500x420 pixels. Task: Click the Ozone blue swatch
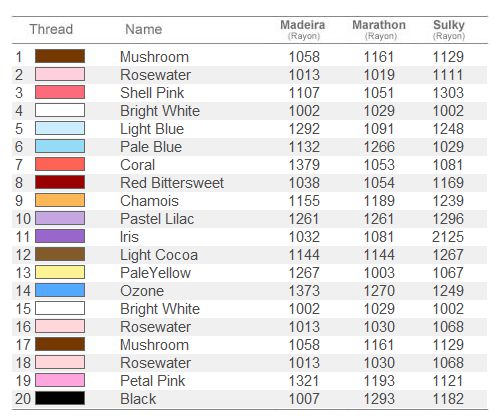point(60,290)
